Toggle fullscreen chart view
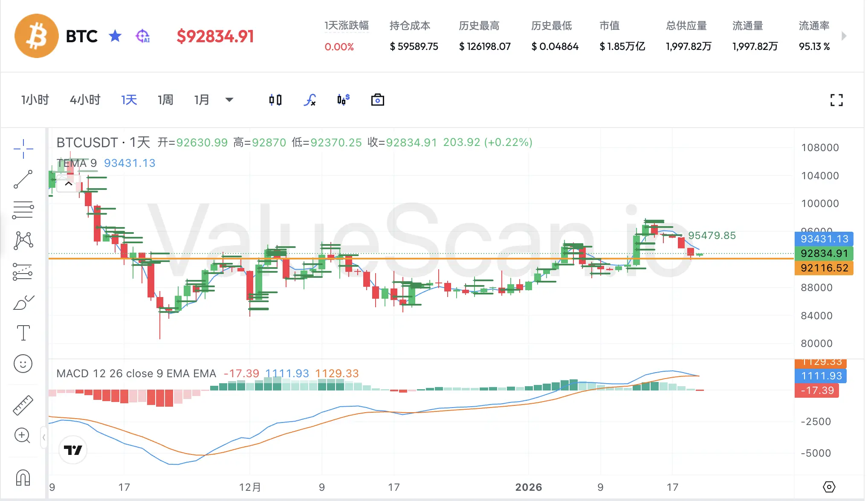 click(x=836, y=100)
